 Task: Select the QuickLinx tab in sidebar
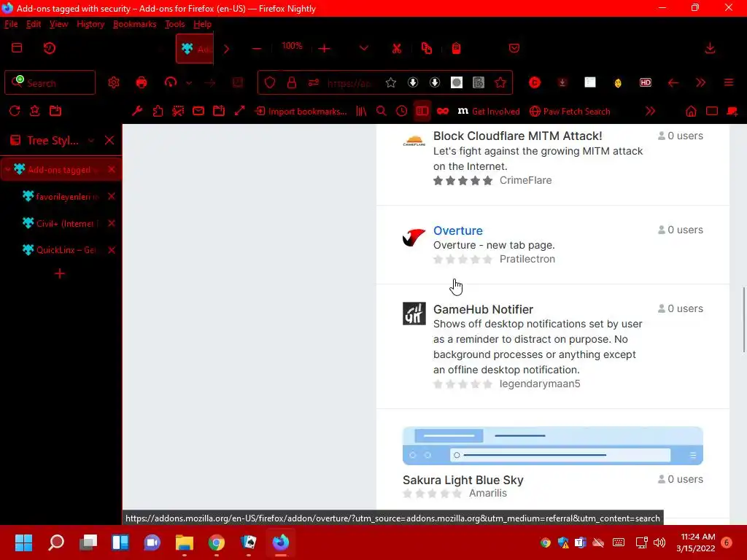[x=61, y=250]
